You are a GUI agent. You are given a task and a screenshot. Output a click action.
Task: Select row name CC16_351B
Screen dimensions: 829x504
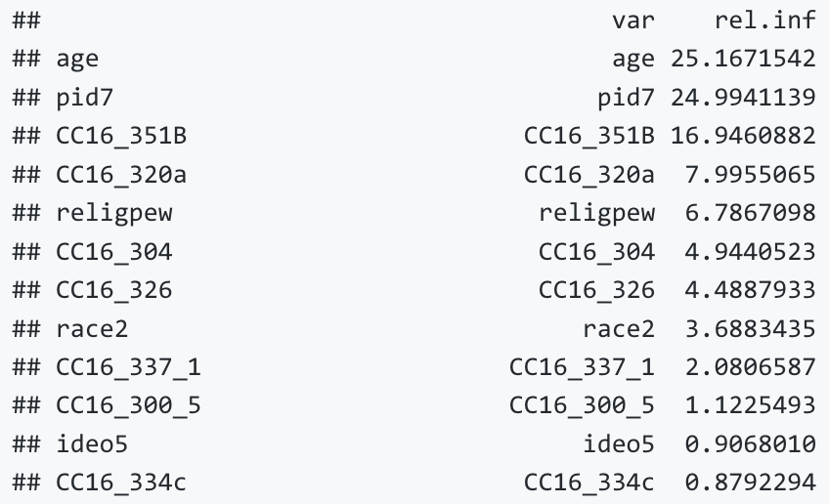121,137
